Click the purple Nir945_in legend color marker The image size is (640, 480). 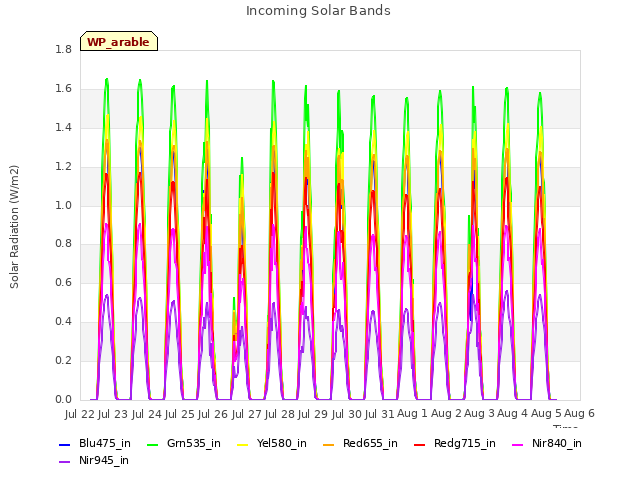point(64,462)
